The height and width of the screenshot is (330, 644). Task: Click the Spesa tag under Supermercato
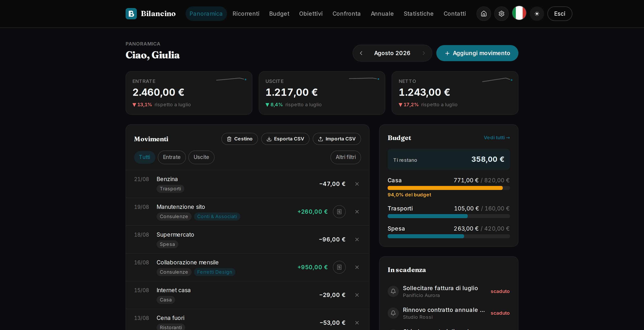point(167,244)
